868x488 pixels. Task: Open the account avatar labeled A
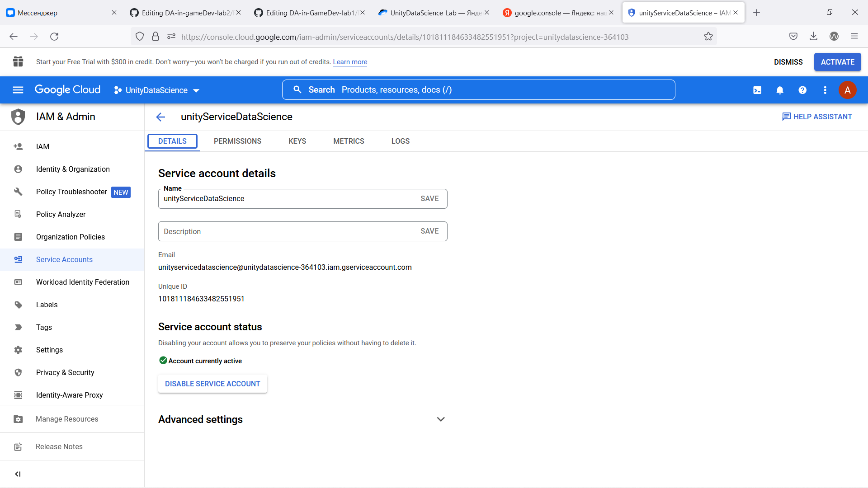click(848, 90)
